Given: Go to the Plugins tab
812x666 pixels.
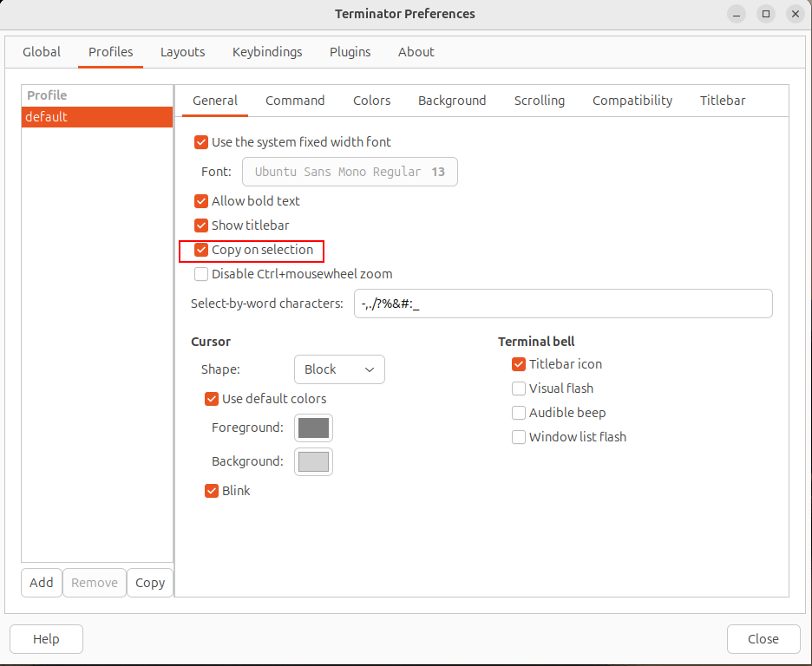Looking at the screenshot, I should [x=350, y=52].
